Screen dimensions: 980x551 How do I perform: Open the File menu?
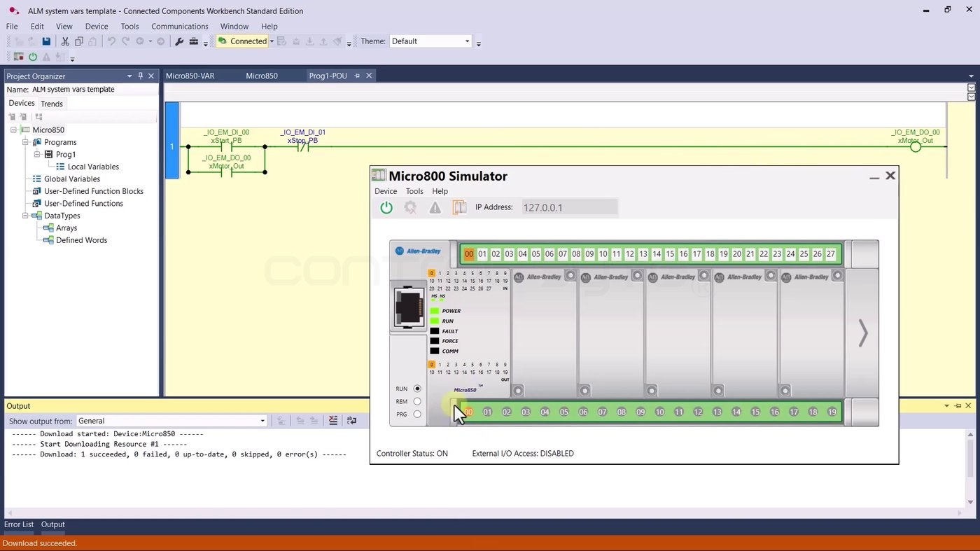tap(12, 27)
